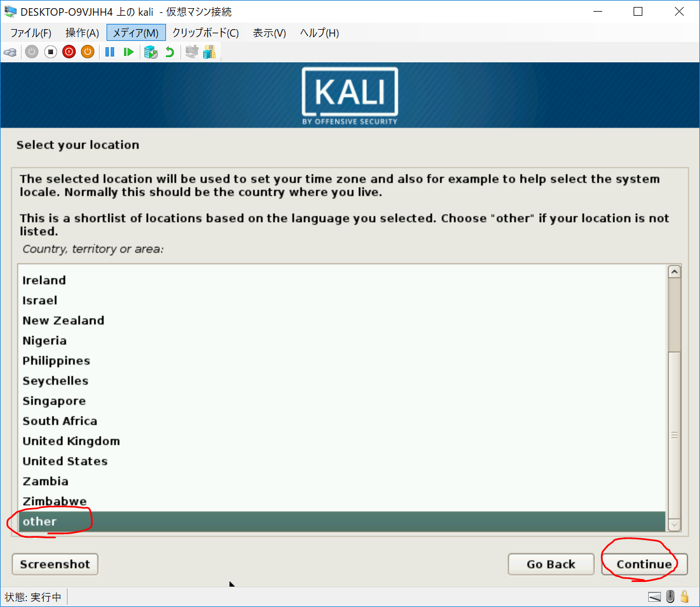Click the Go Back button

pyautogui.click(x=551, y=564)
